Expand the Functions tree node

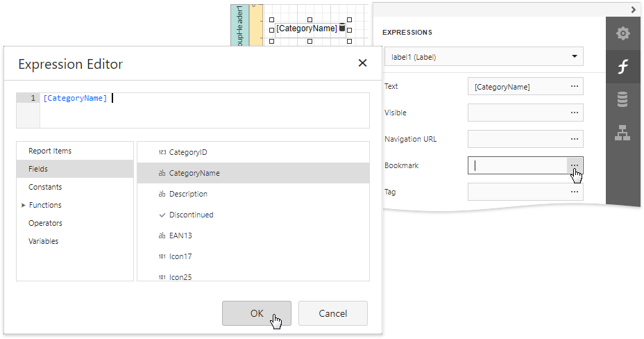pos(23,205)
